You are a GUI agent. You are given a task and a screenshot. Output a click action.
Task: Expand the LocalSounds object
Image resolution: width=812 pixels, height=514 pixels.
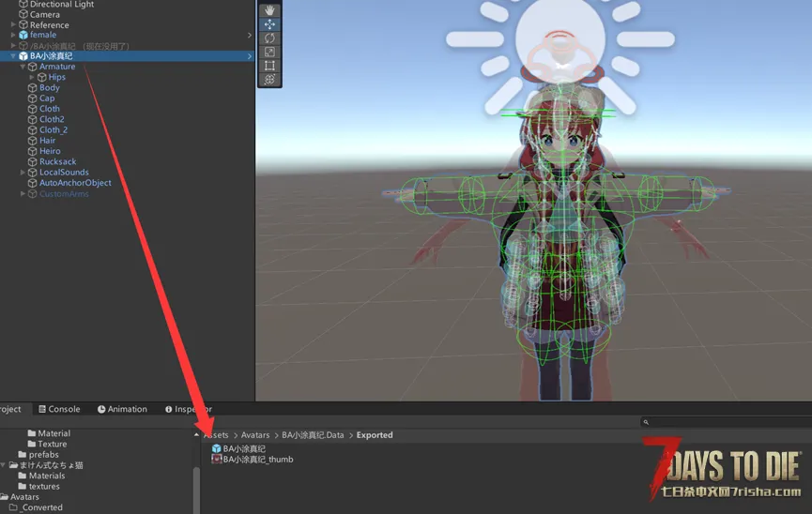(x=23, y=173)
